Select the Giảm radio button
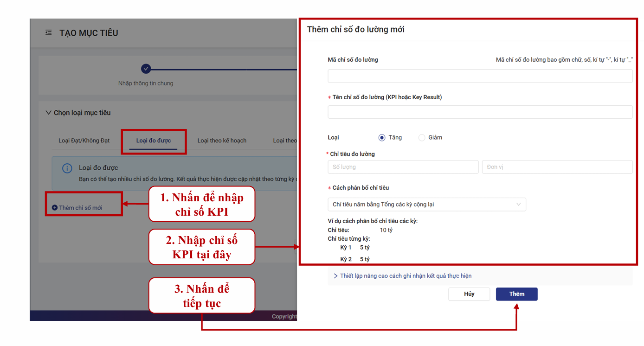The image size is (644, 346). tap(422, 138)
